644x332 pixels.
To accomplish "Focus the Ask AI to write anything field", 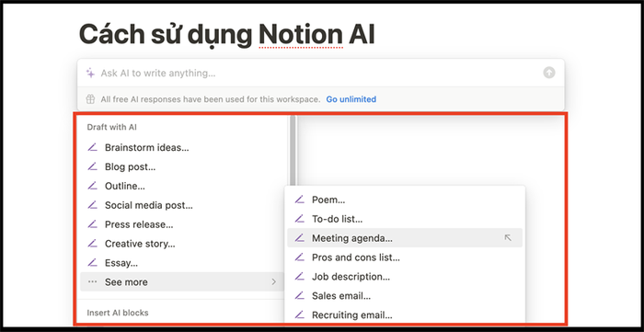I will (x=320, y=73).
